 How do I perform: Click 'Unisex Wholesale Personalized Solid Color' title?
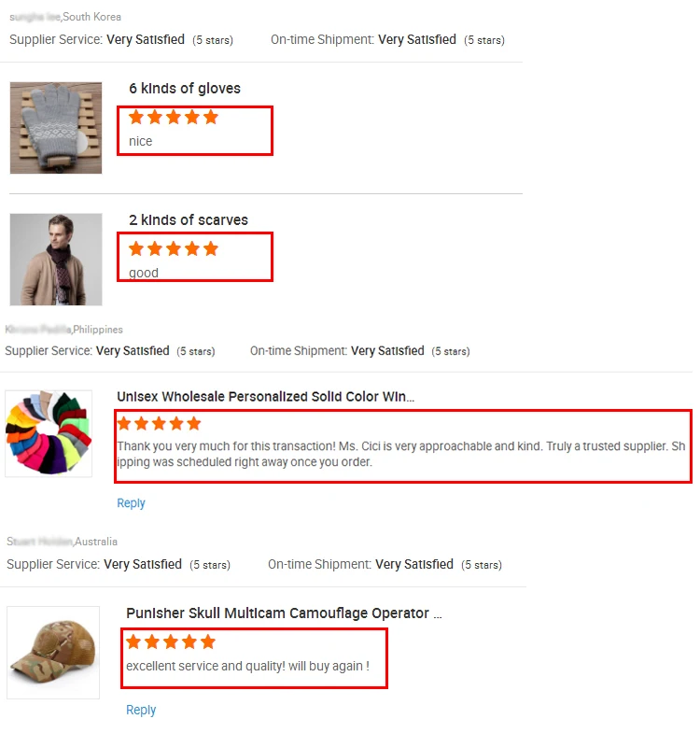pyautogui.click(x=265, y=397)
